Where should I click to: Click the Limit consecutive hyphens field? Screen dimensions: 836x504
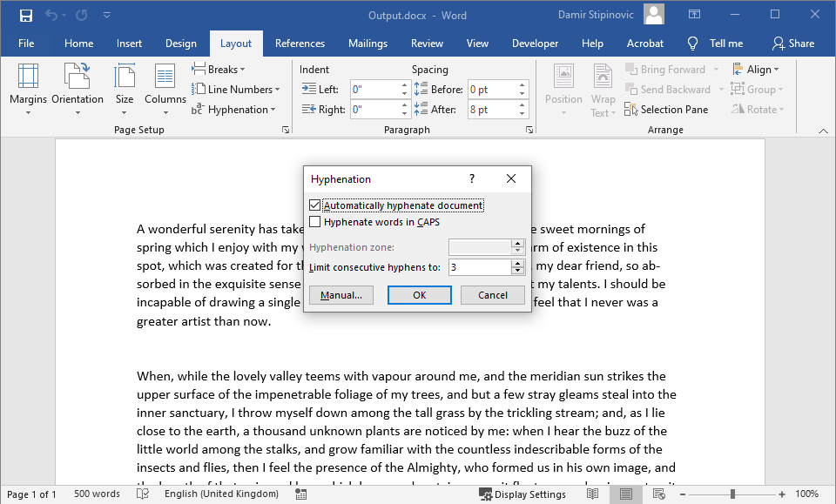tap(479, 267)
